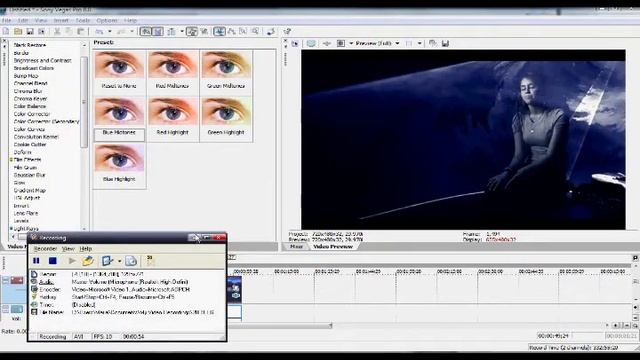Toggle Lock Envelopes to Events button

(192, 31)
